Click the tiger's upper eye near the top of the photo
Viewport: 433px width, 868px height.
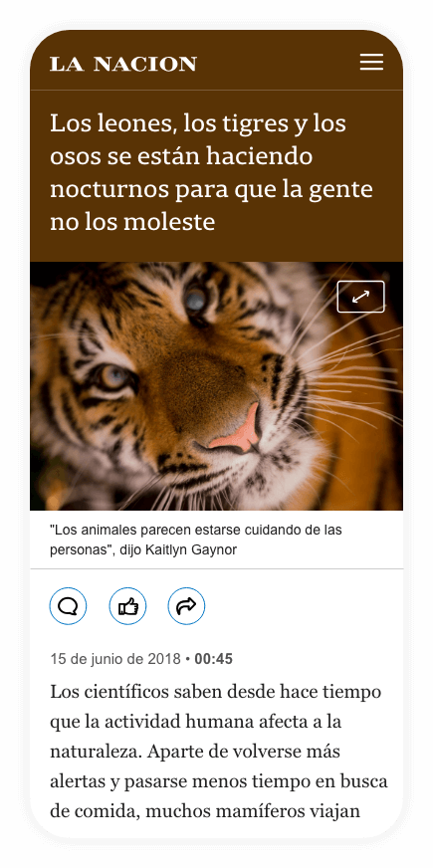pos(196,300)
